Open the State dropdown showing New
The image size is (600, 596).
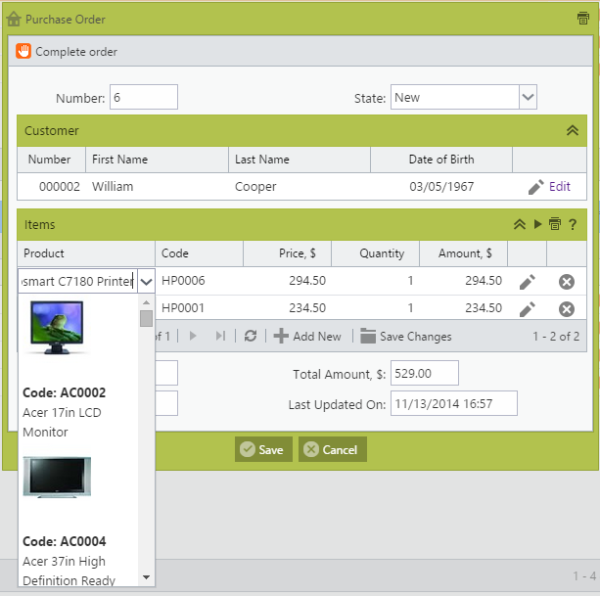pos(528,97)
